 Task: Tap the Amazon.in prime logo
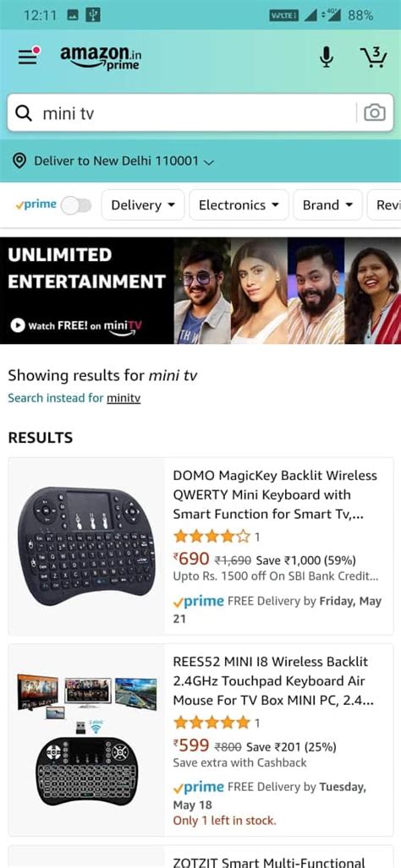pos(101,57)
